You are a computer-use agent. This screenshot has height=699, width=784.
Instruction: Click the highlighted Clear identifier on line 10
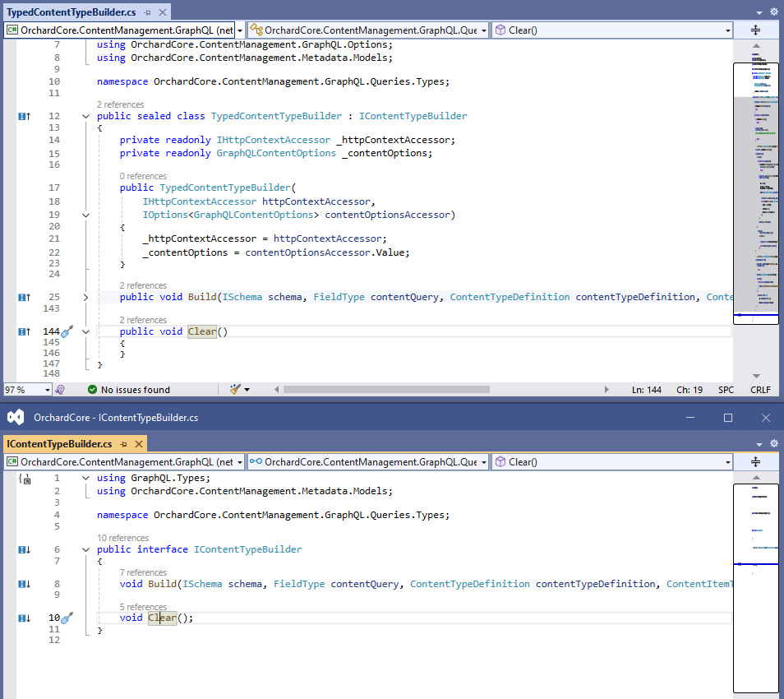pyautogui.click(x=162, y=618)
